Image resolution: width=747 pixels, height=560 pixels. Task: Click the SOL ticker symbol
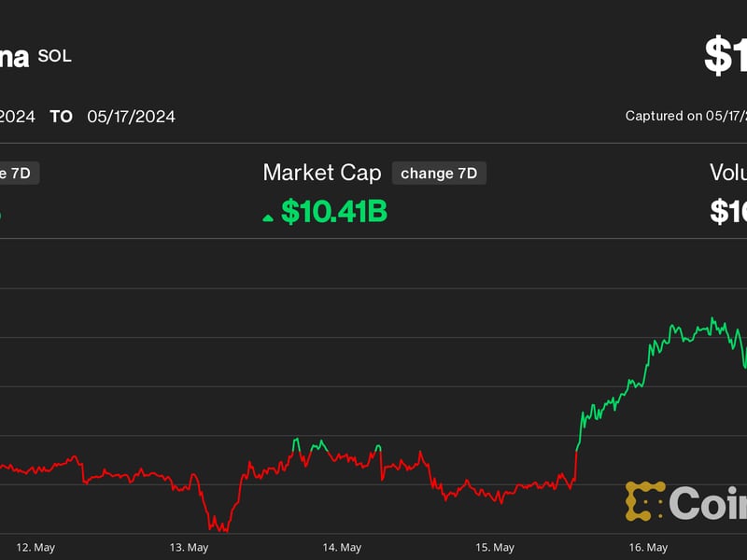53,58
